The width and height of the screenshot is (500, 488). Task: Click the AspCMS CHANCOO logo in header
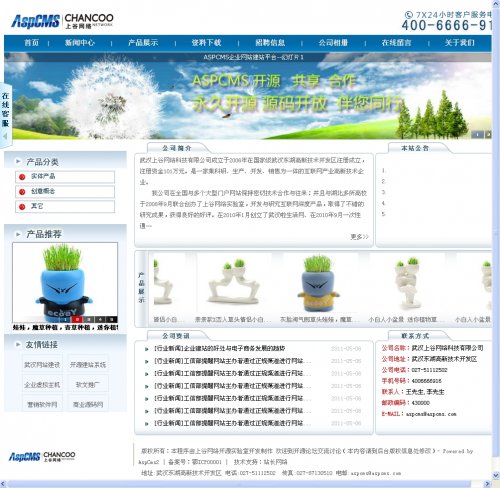[x=62, y=21]
